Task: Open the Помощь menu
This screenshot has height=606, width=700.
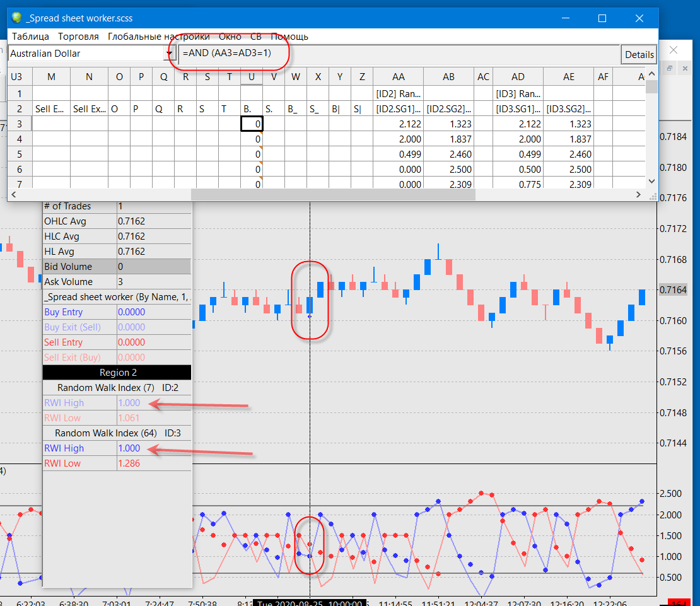Action: (x=289, y=37)
